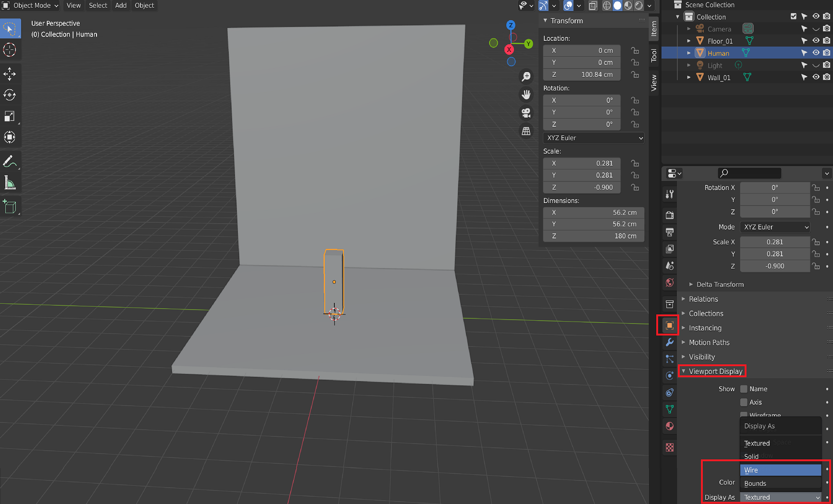This screenshot has height=504, width=833.
Task: Open the Output properties tab
Action: tap(670, 232)
